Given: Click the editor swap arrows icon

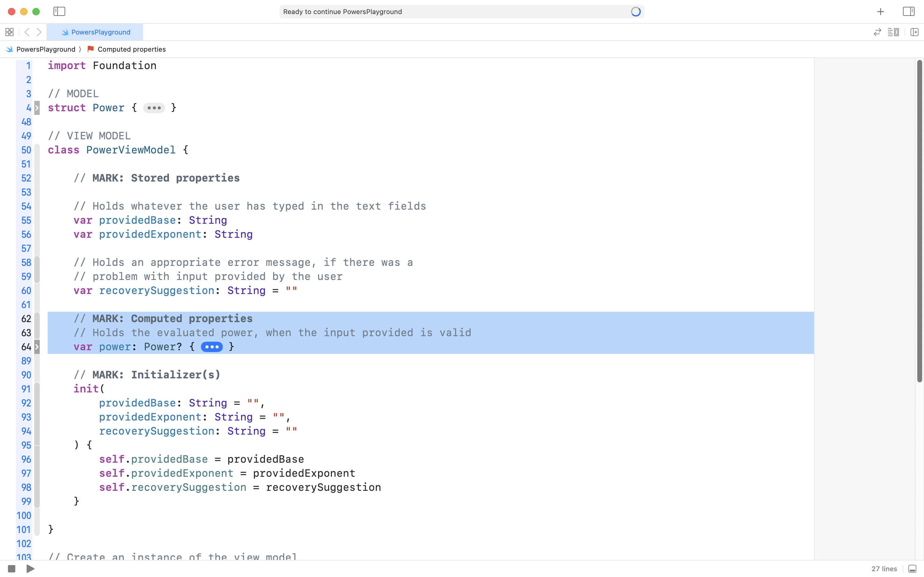Looking at the screenshot, I should (x=877, y=32).
